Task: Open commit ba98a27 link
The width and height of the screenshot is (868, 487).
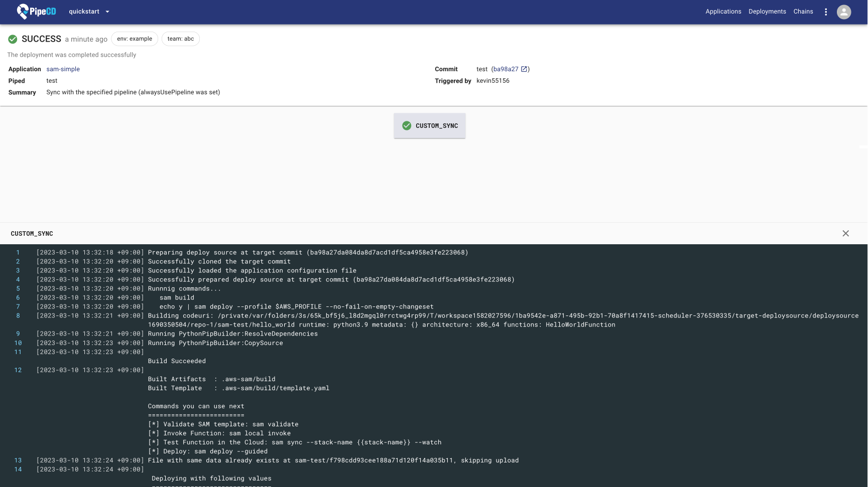Action: pos(506,69)
